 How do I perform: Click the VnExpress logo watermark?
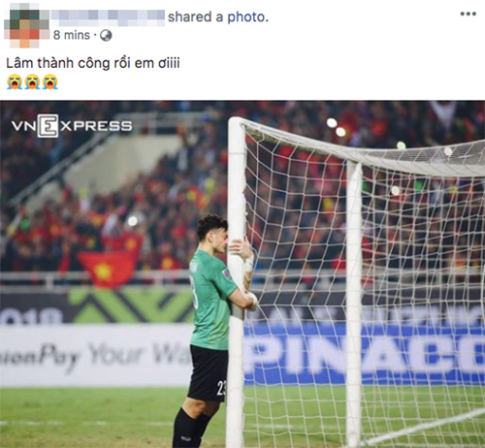[x=72, y=126]
